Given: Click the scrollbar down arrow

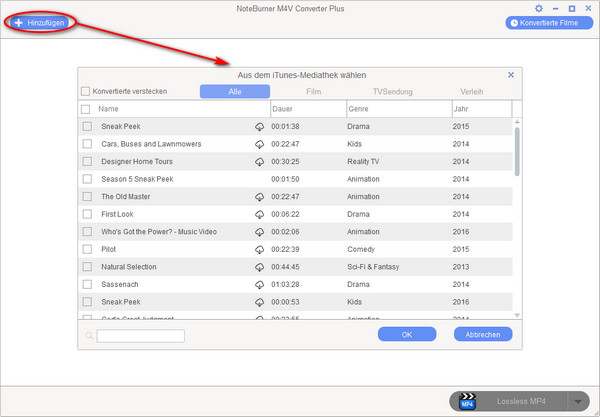Looking at the screenshot, I should point(517,315).
